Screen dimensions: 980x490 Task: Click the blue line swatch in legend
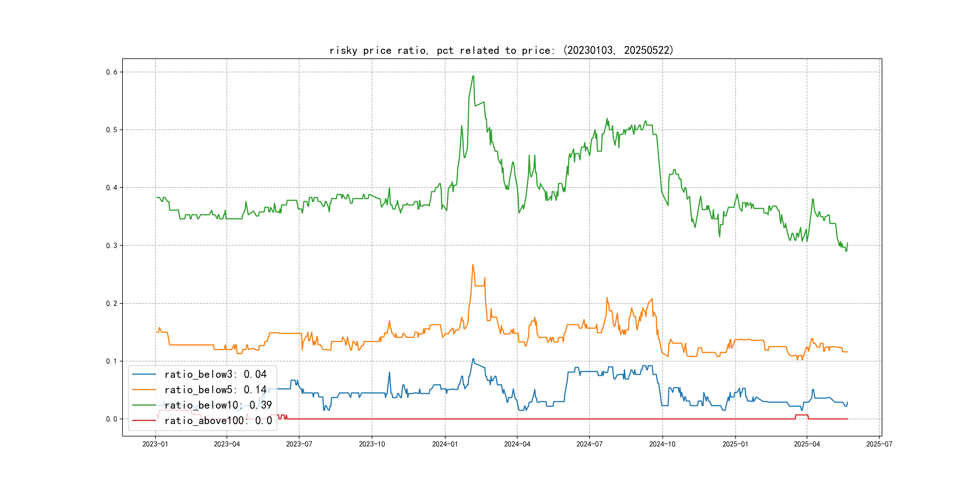click(x=144, y=374)
